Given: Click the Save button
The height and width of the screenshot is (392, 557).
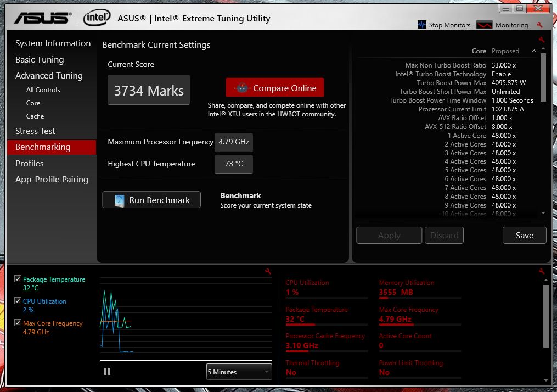Looking at the screenshot, I should click(x=524, y=236).
